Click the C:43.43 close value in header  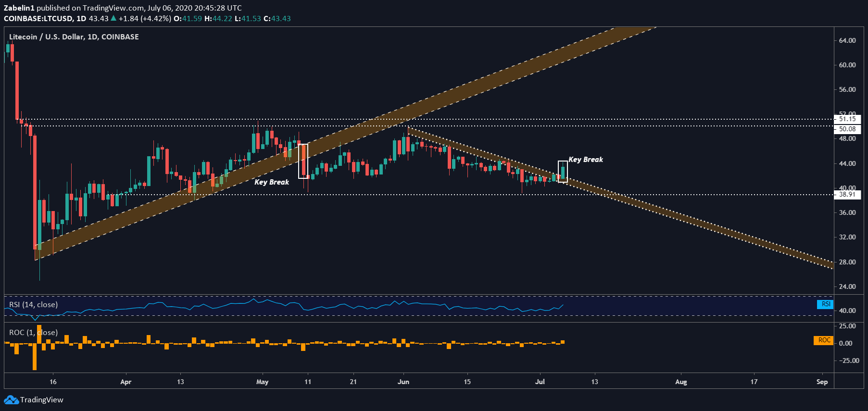[277, 19]
